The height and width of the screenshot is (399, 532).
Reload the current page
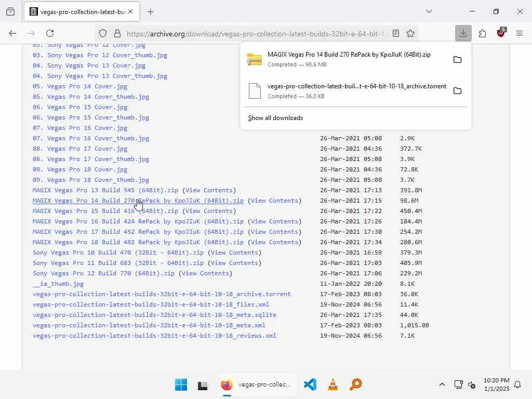pyautogui.click(x=50, y=33)
